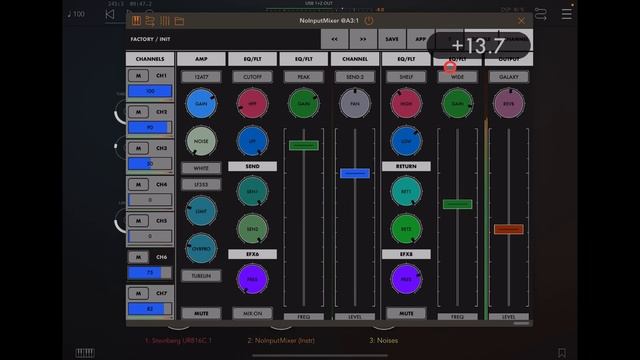Click the RET2 return knob
The image size is (640, 360).
(406, 229)
